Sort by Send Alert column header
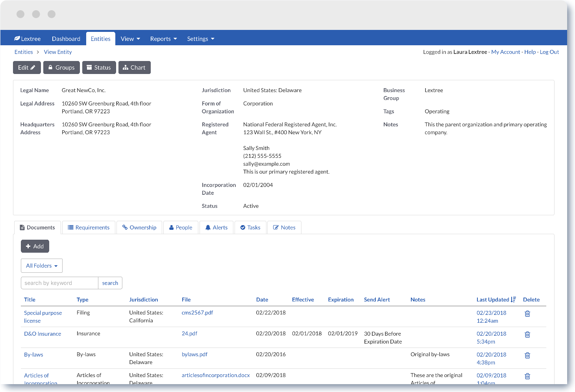Image resolution: width=575 pixels, height=392 pixels. (x=377, y=300)
